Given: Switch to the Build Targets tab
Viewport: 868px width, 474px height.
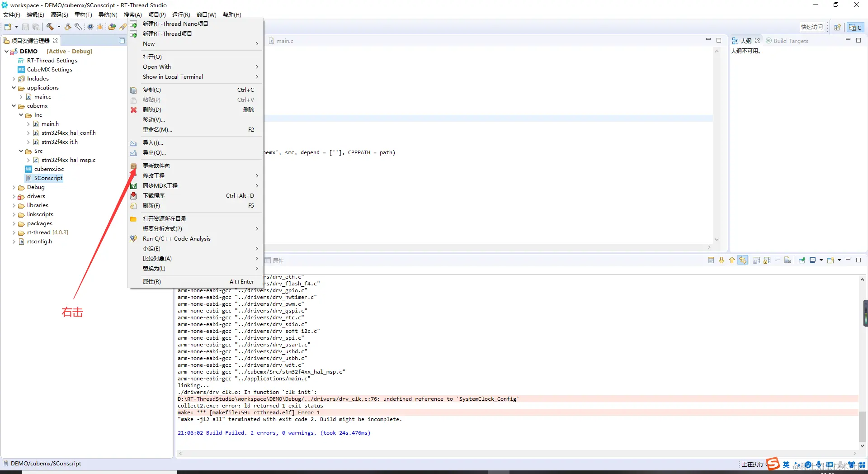Looking at the screenshot, I should 787,41.
